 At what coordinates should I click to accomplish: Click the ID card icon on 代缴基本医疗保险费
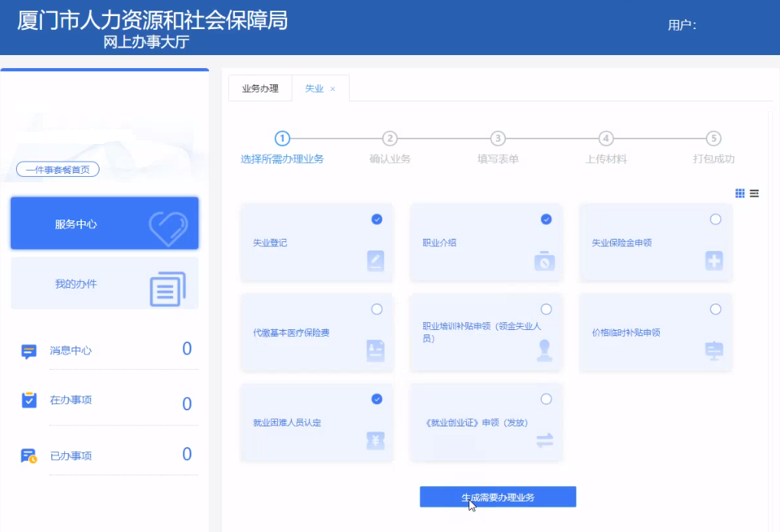click(x=374, y=352)
